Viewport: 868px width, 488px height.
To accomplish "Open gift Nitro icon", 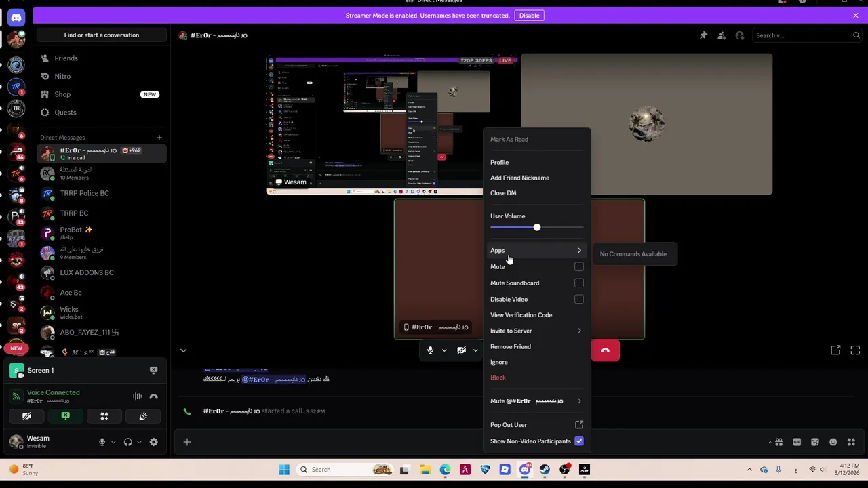I will [778, 442].
